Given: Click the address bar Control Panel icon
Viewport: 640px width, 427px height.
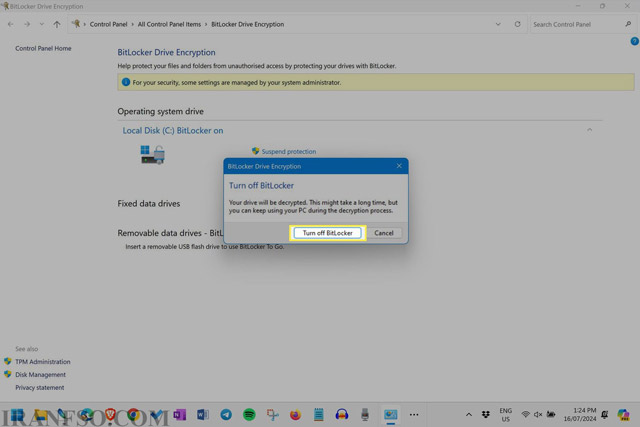Looking at the screenshot, I should [76, 24].
